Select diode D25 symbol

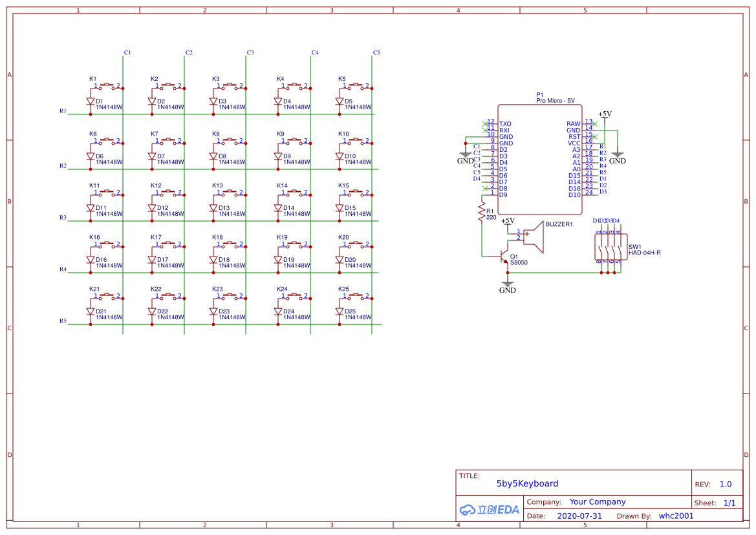click(340, 311)
